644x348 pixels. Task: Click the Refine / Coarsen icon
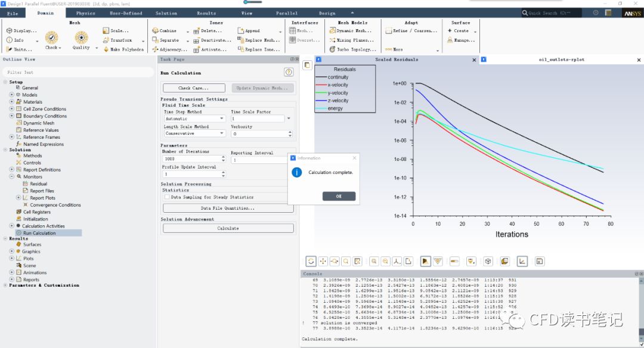[x=389, y=31]
